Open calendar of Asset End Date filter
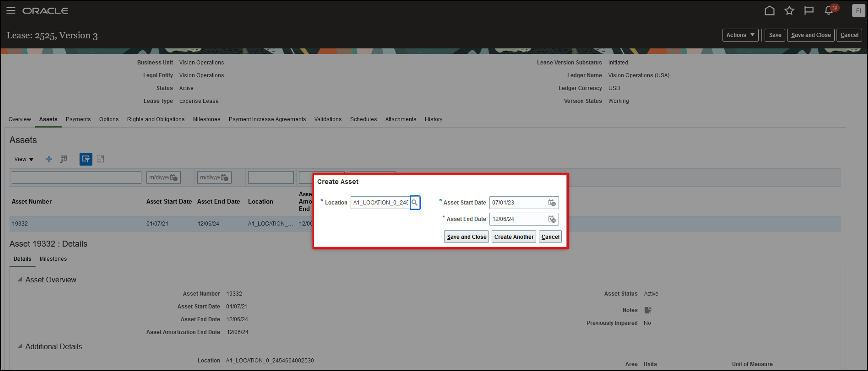 click(x=224, y=177)
